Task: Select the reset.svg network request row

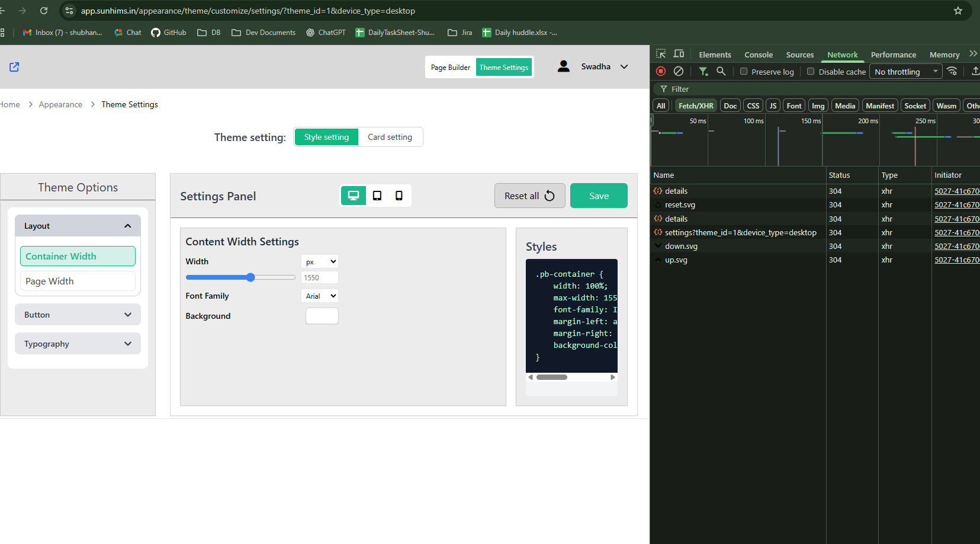Action: (815, 204)
